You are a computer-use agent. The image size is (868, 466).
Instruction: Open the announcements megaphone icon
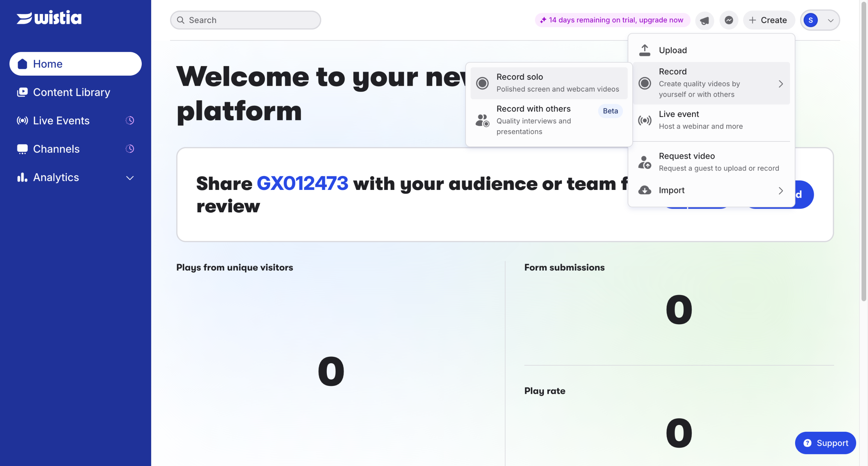(x=705, y=20)
